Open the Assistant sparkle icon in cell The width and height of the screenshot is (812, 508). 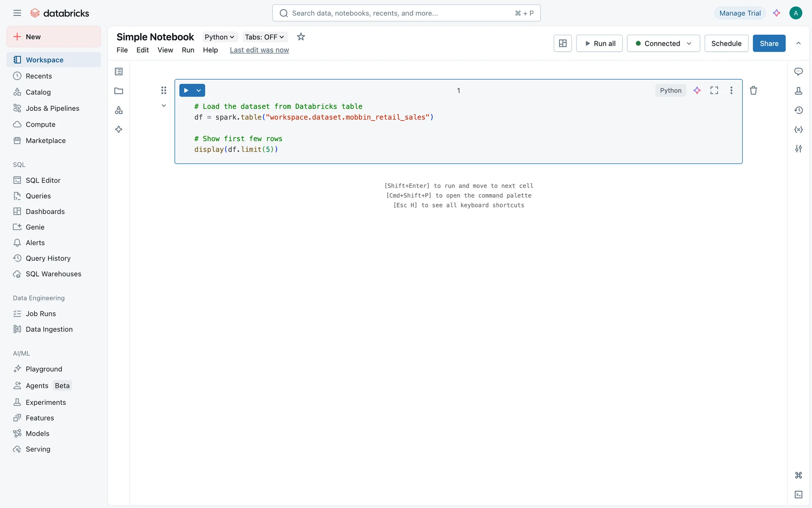coord(697,90)
